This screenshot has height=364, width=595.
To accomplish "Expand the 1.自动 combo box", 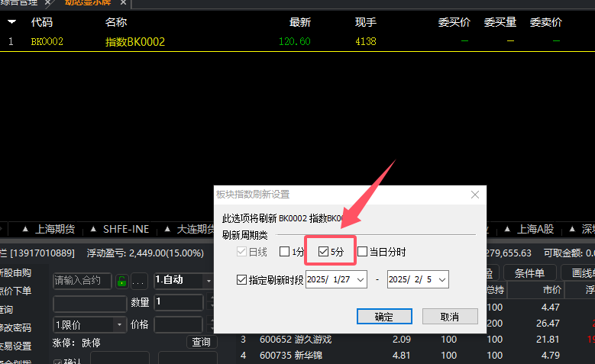I will (x=209, y=281).
